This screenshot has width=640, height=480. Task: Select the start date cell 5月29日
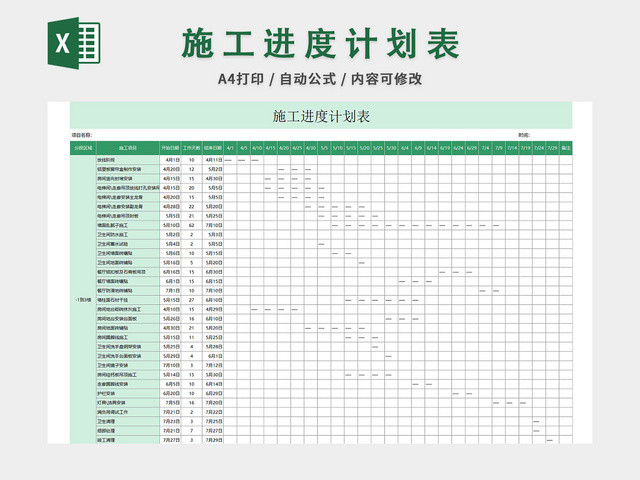(170, 356)
